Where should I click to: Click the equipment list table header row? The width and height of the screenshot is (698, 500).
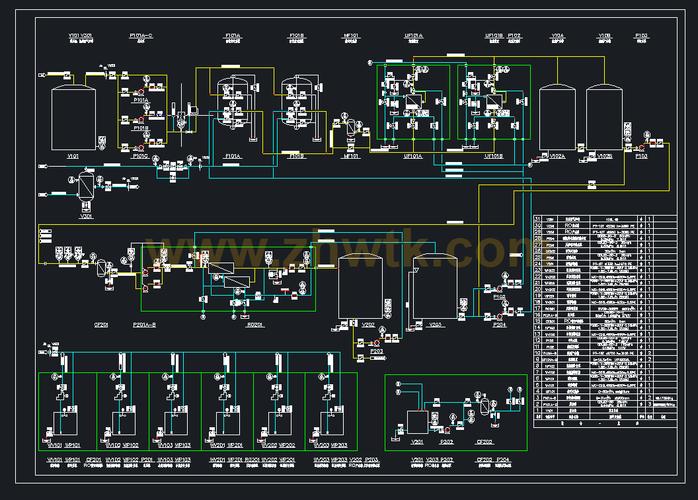pyautogui.click(x=605, y=417)
